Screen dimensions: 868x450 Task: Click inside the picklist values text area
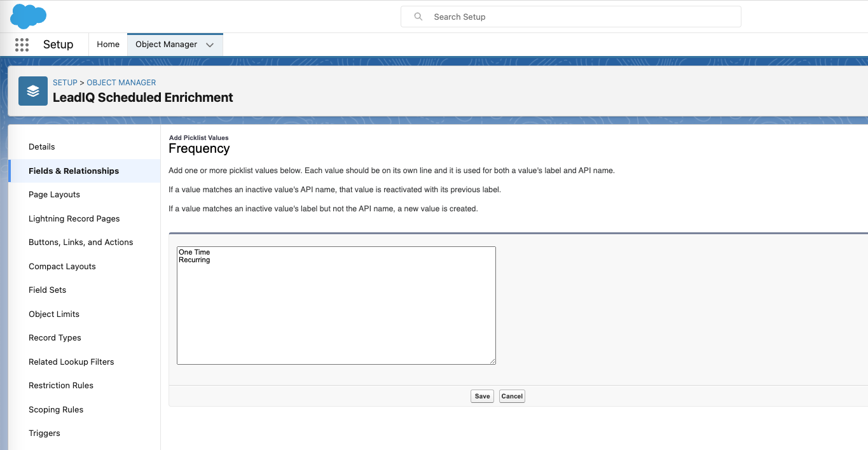pos(336,306)
